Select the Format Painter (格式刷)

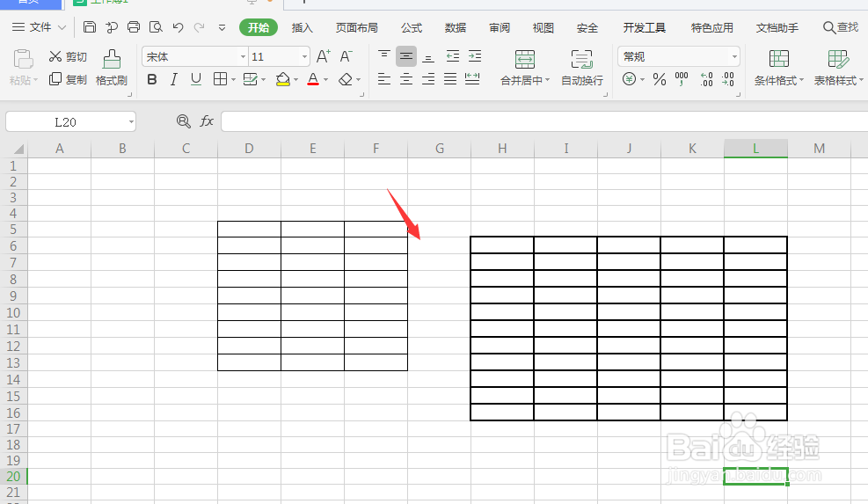pyautogui.click(x=112, y=67)
